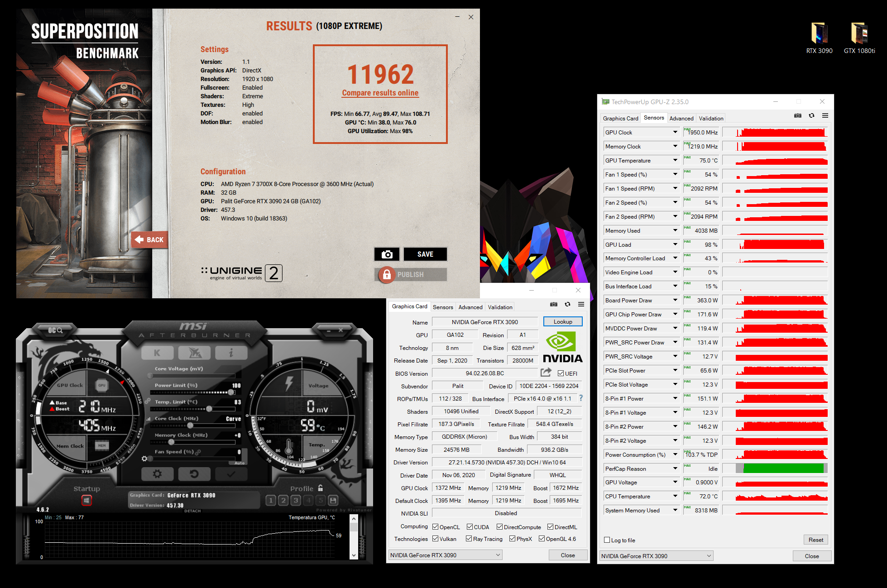Enable Log to file checkbox
Image resolution: width=887 pixels, height=588 pixels.
[607, 540]
